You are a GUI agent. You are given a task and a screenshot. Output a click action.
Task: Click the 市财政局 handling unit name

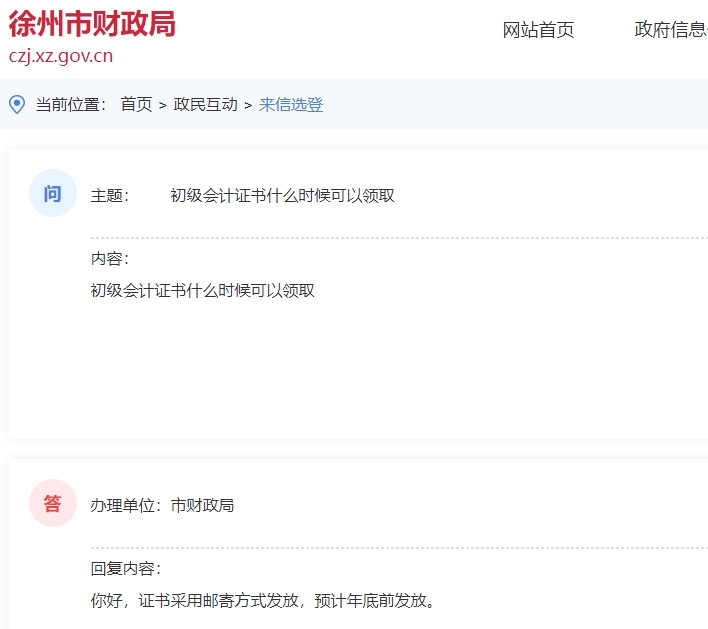click(203, 506)
